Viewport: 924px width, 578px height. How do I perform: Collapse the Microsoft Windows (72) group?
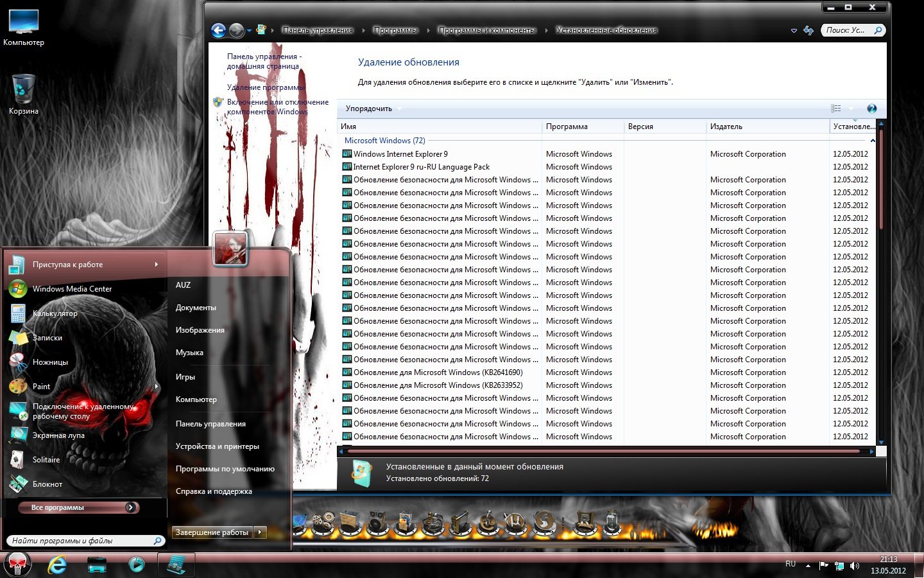tap(873, 141)
